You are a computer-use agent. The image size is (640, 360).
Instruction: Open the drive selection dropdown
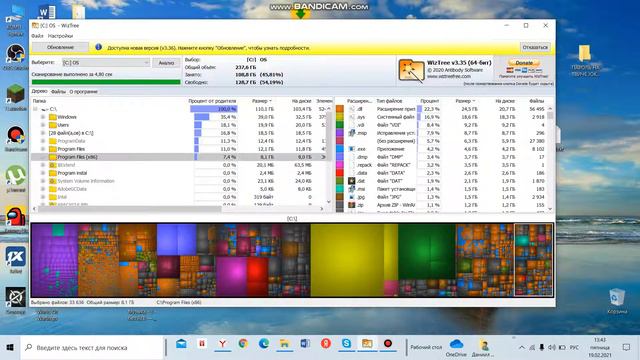(106, 63)
